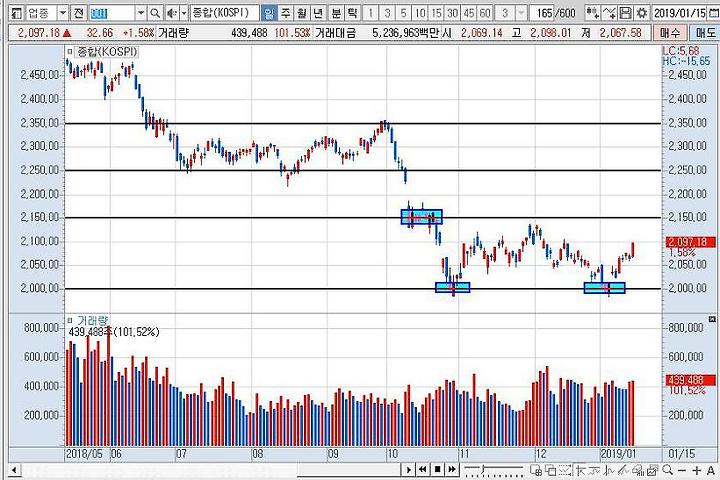Viewport: 720px width, 480px height.
Task: Select the 일 daily period toggle
Action: (269, 13)
